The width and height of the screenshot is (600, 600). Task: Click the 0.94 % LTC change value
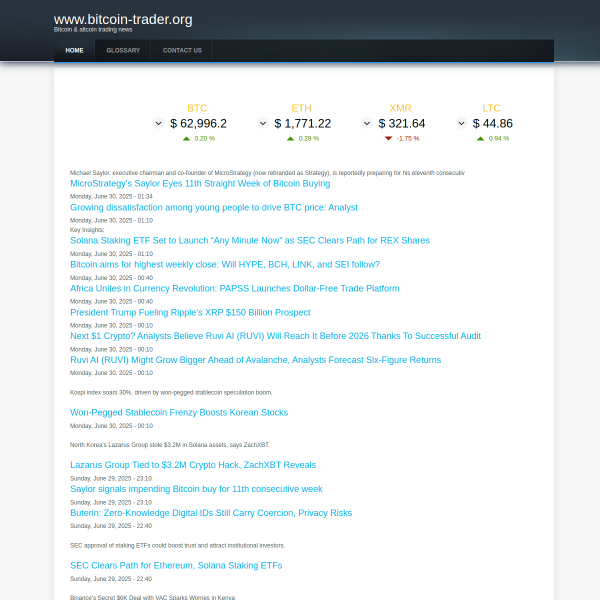pos(499,139)
